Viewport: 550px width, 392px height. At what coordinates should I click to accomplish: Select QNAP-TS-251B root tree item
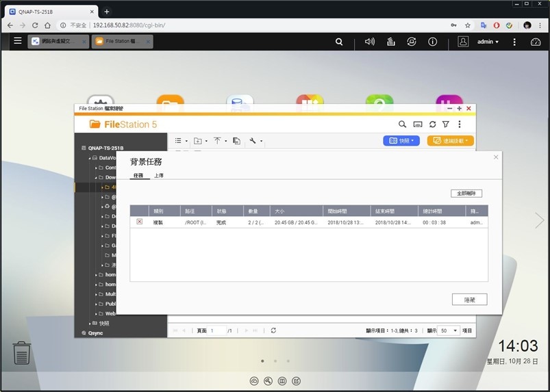pyautogui.click(x=105, y=148)
